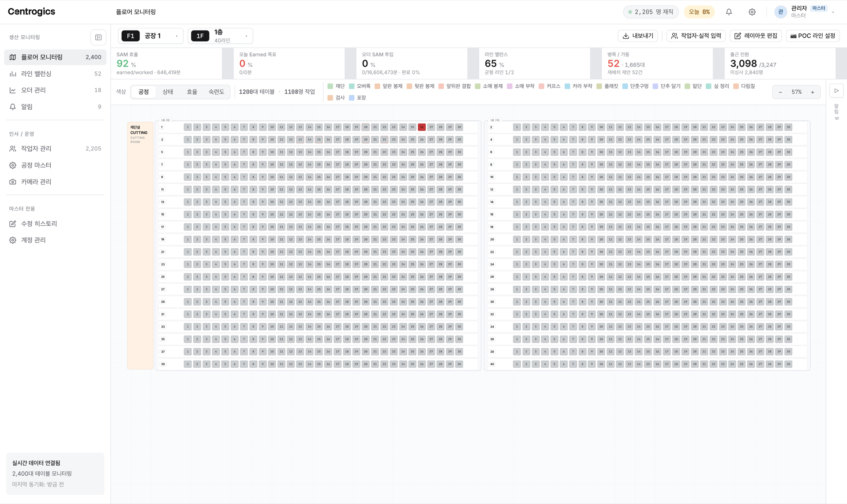Click the 실시간 데이터 연결됨 status box
The height and width of the screenshot is (504, 847).
click(55, 474)
